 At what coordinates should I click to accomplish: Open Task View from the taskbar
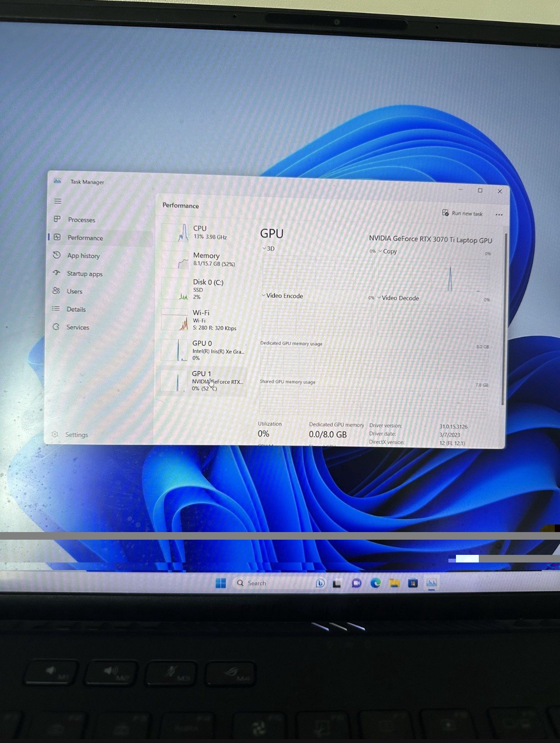point(337,583)
